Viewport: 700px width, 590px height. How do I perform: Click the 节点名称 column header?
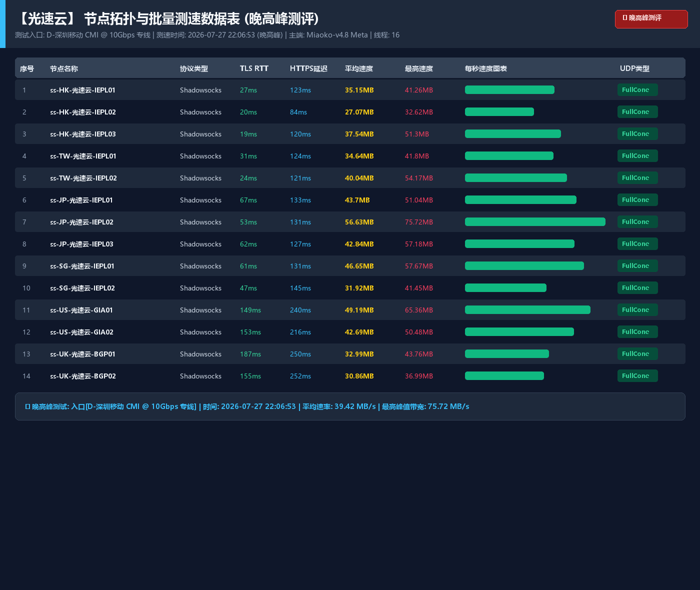[x=64, y=68]
